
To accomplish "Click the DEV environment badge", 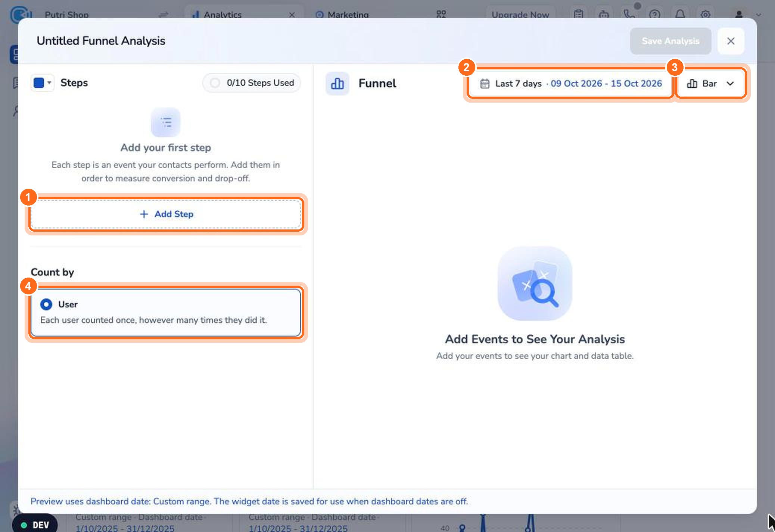I will pyautogui.click(x=35, y=525).
